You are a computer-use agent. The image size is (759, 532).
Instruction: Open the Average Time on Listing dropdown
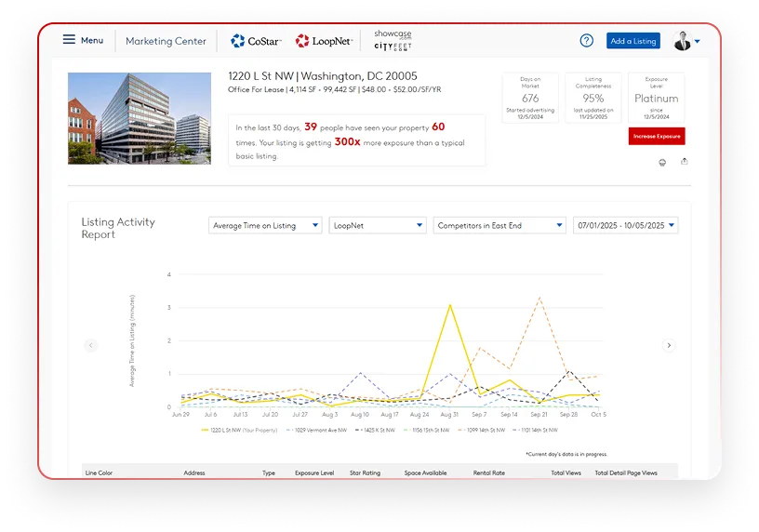265,226
